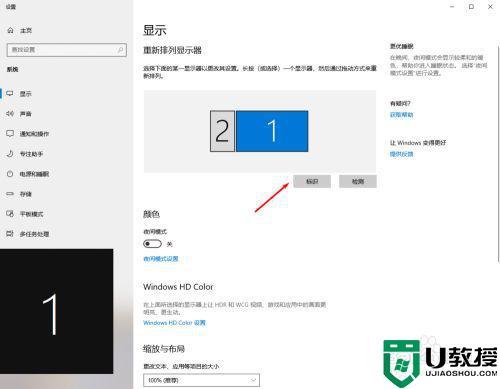Viewport: 500px width, 389px height.
Task: Open Night light settings link
Action: coord(161,259)
